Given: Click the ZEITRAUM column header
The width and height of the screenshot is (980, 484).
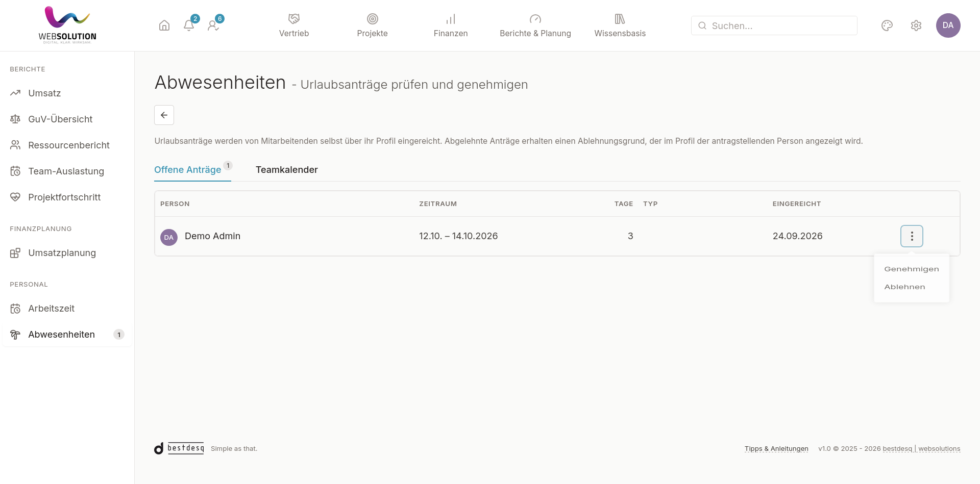Looking at the screenshot, I should point(438,204).
